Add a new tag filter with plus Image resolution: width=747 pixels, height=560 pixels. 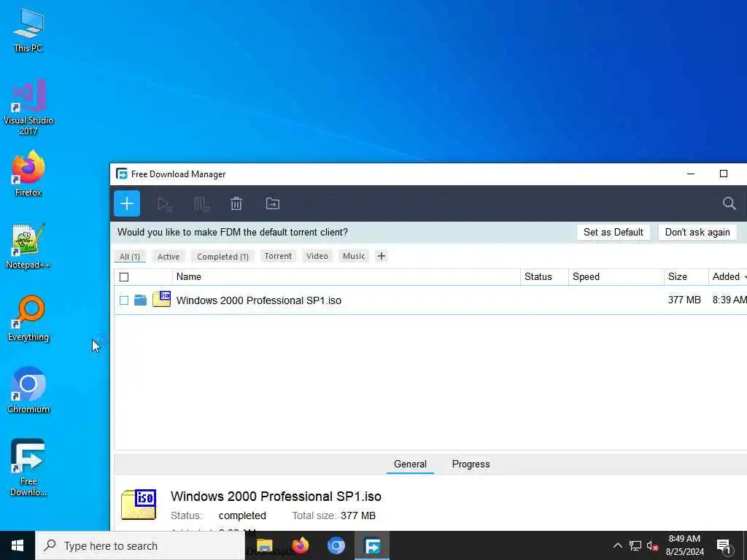381,256
